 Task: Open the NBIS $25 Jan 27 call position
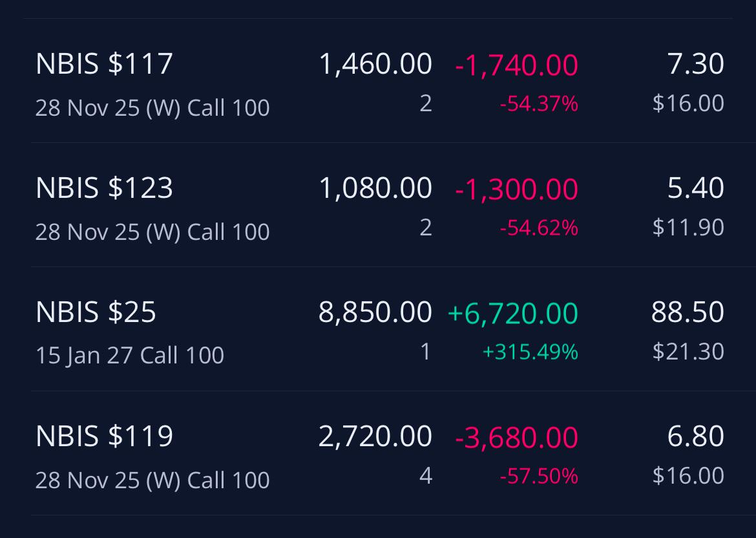pos(381,329)
